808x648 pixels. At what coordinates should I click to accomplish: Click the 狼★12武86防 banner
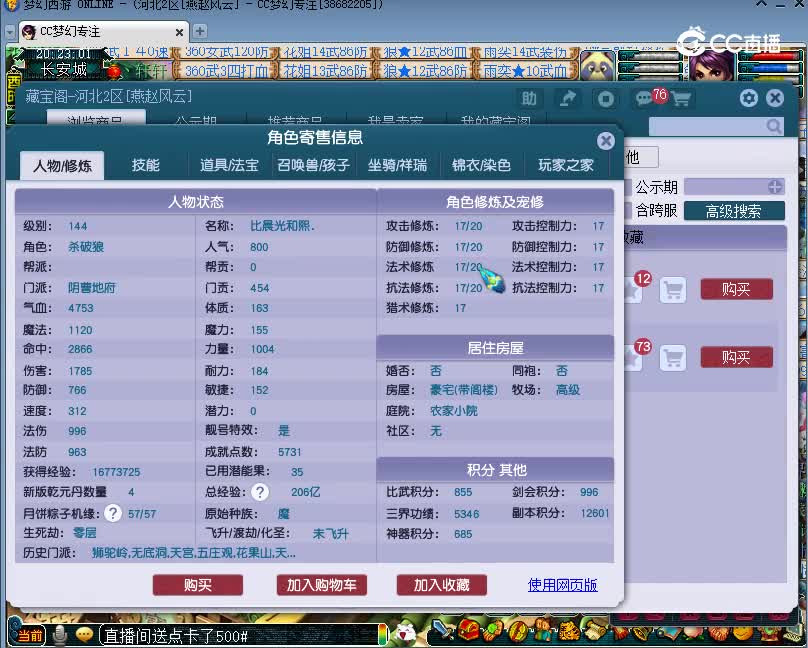[x=425, y=71]
